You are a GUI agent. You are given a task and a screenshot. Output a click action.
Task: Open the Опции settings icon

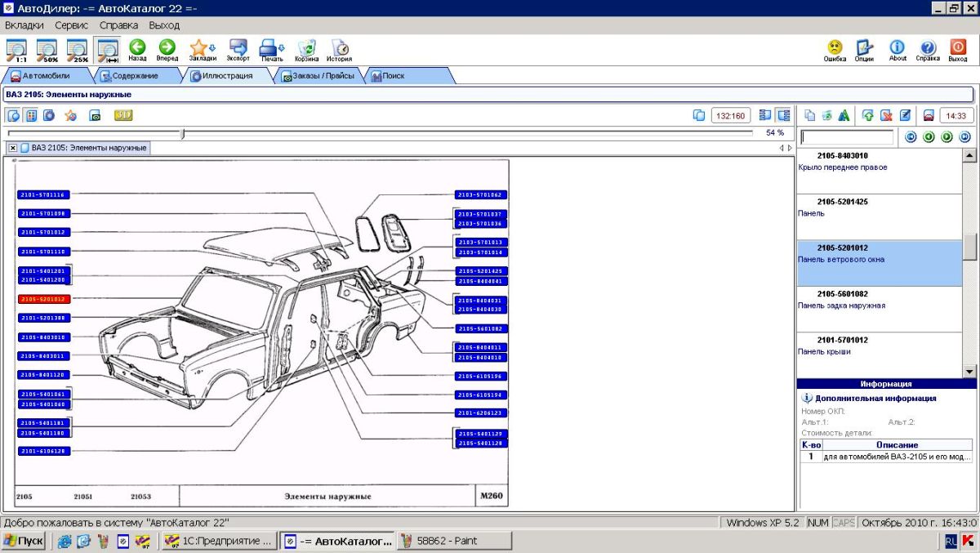(864, 51)
